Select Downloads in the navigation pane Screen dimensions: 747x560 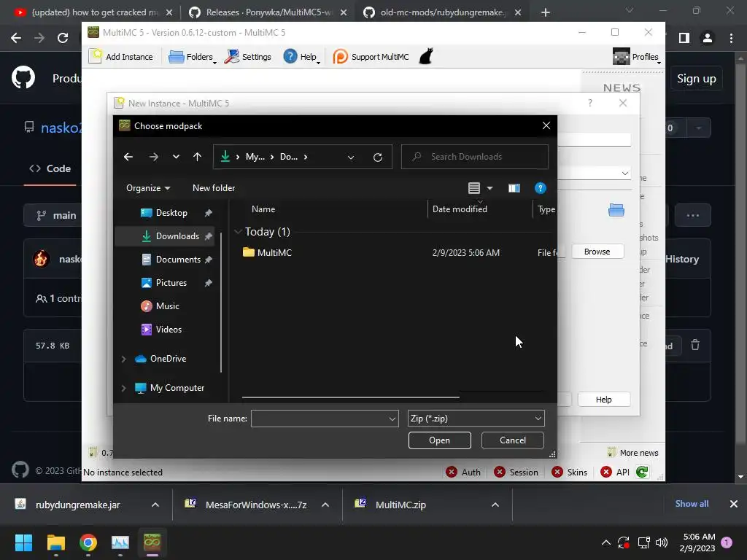coord(165,236)
